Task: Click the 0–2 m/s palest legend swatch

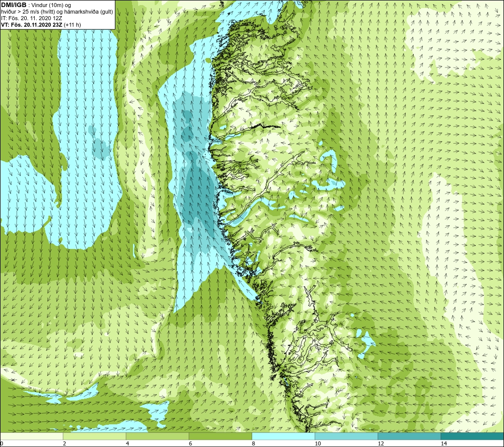Action: (31, 436)
